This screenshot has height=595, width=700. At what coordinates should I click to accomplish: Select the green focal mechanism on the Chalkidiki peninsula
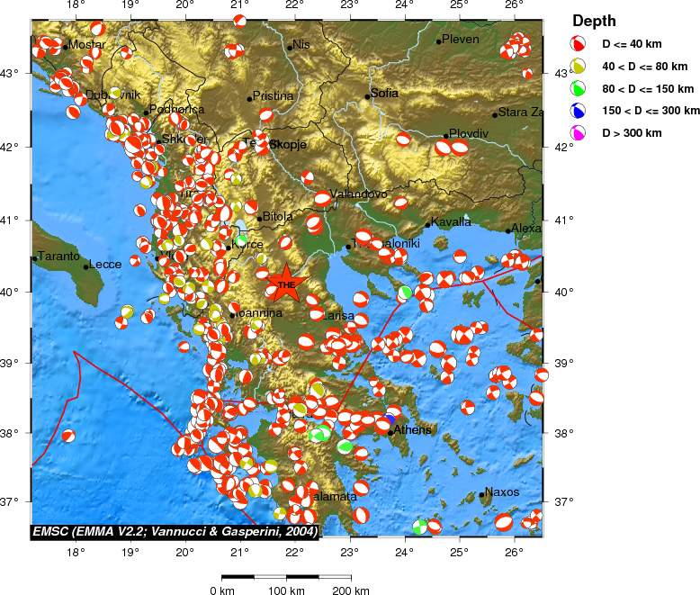(x=406, y=292)
